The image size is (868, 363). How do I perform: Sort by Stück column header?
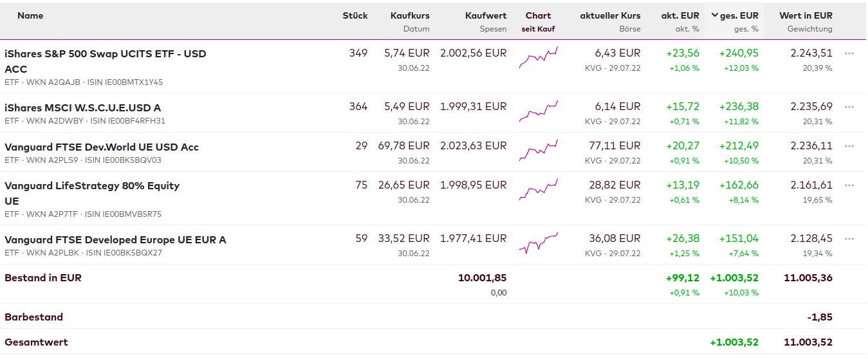pos(355,15)
